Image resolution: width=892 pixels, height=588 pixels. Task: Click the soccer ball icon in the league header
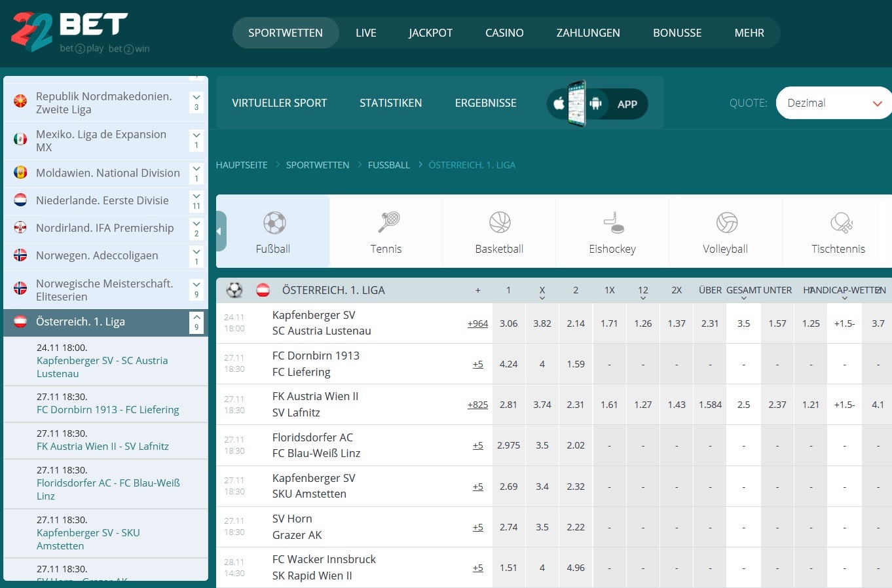(x=233, y=289)
